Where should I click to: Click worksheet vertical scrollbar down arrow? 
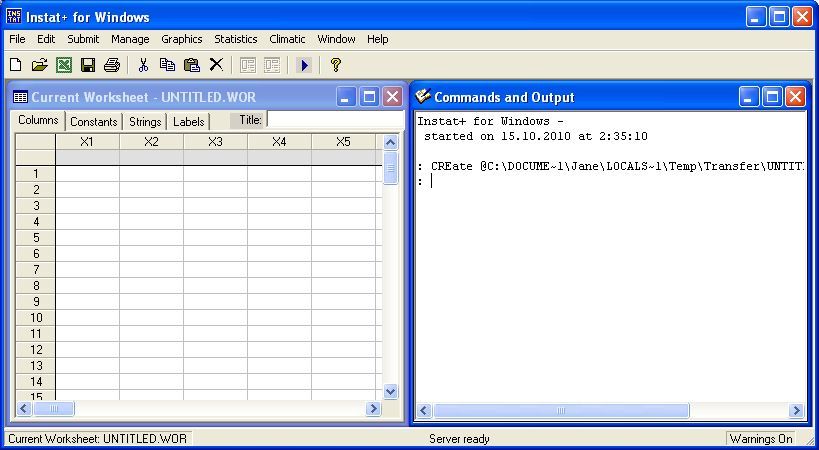tap(390, 391)
